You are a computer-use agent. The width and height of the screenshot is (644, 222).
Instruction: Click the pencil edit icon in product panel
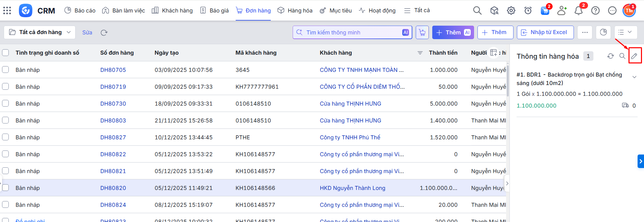[x=634, y=56]
